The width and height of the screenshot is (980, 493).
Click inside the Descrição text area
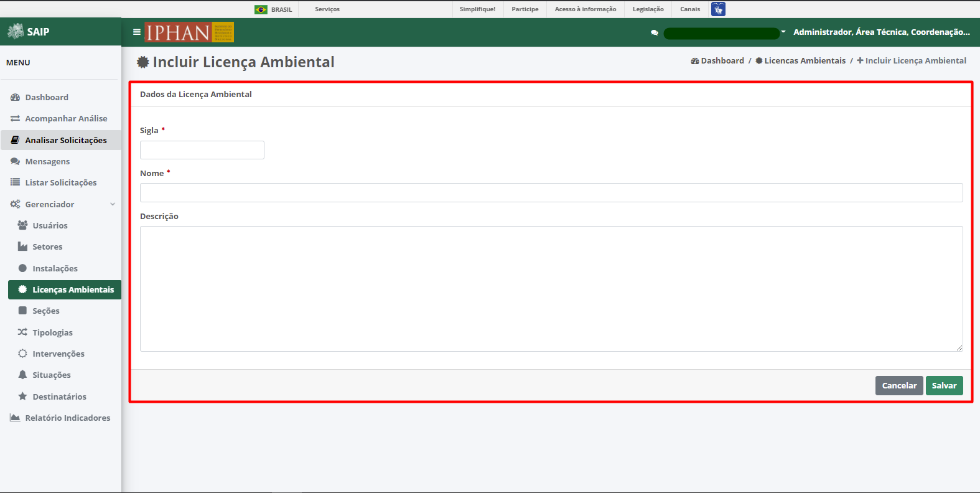(551, 289)
